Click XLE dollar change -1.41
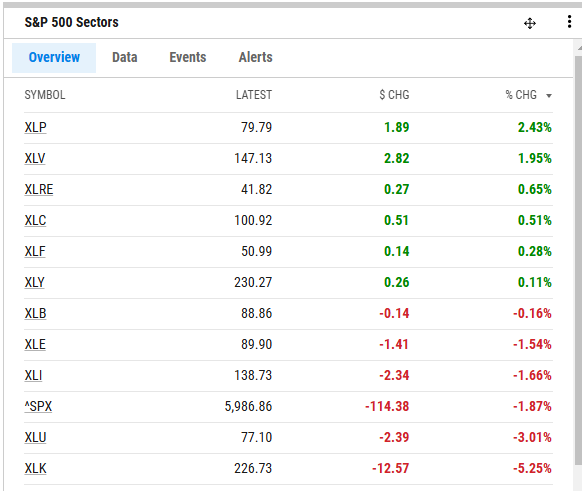 (394, 344)
